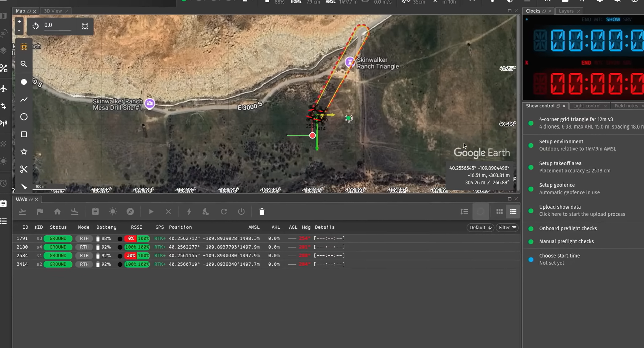Choose the add marker (filled dot) tool
Image resolution: width=644 pixels, height=348 pixels.
pyautogui.click(x=24, y=82)
